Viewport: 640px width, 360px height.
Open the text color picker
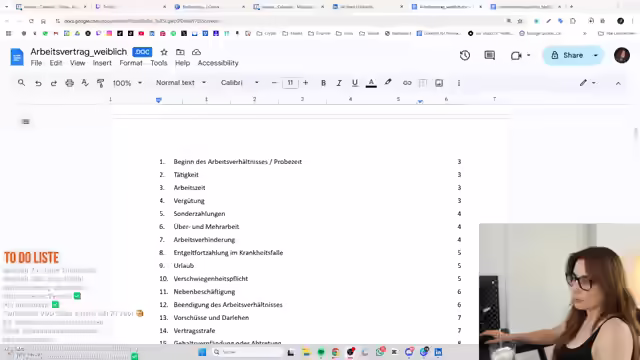click(x=371, y=83)
